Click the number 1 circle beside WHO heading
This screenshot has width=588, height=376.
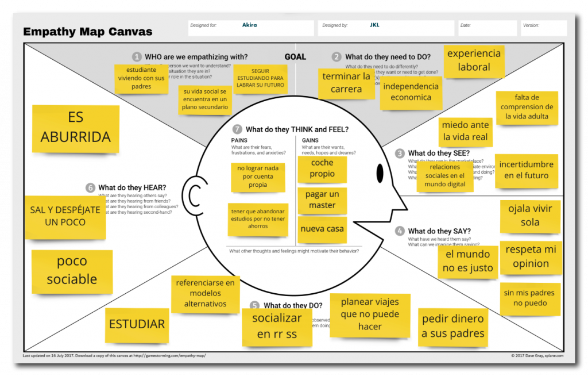coord(137,57)
